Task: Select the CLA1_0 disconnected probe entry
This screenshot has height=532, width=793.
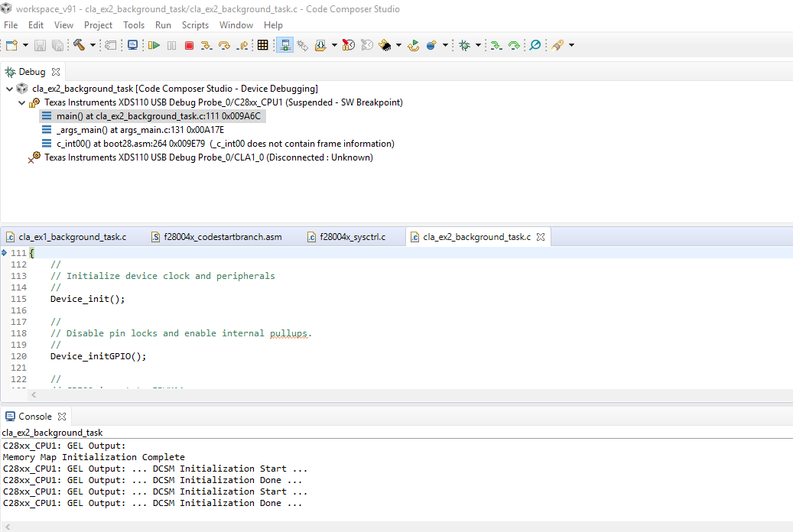Action: [208, 157]
